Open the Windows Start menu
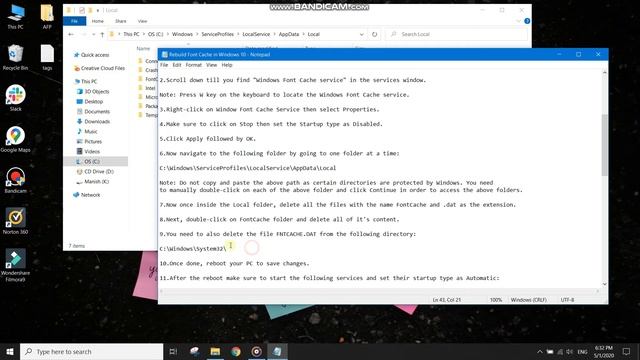Image resolution: width=640 pixels, height=360 pixels. [10, 351]
